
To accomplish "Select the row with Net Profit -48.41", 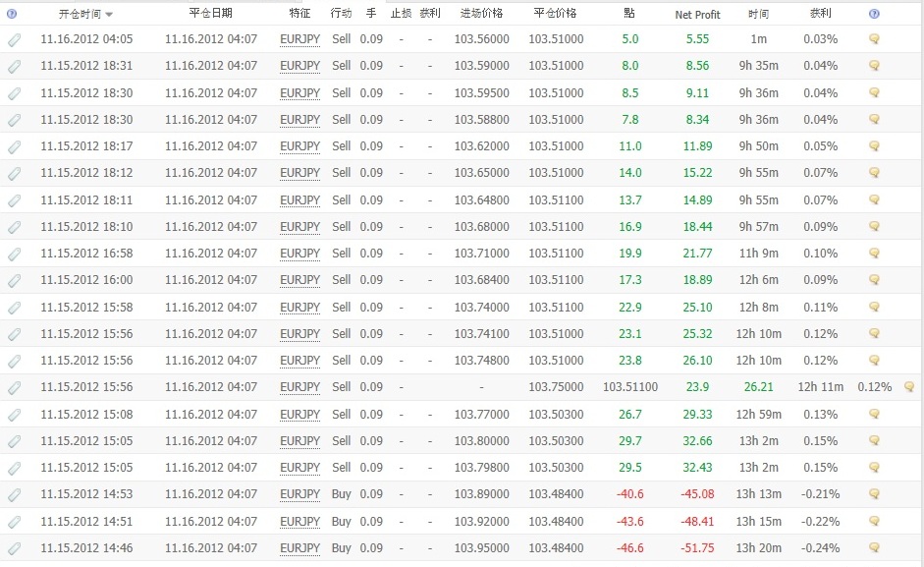I will (462, 522).
